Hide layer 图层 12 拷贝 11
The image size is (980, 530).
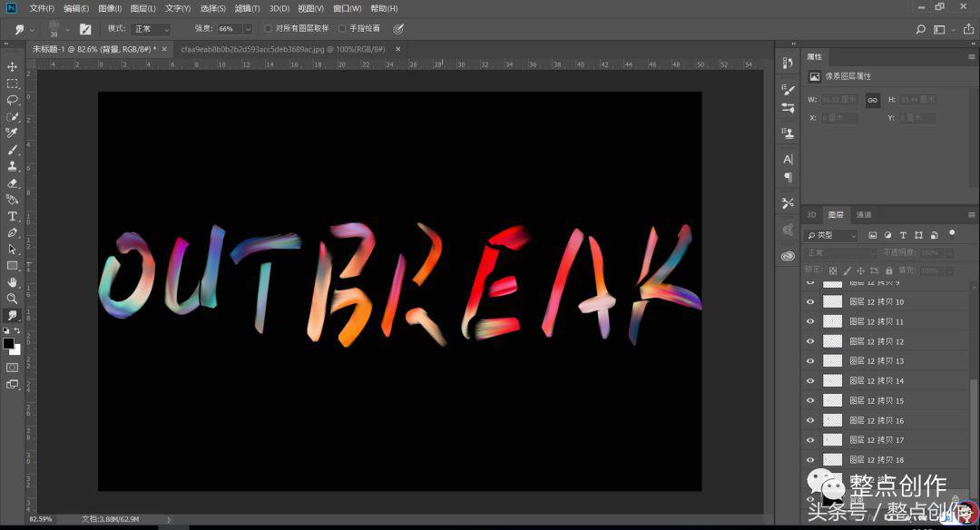coord(810,322)
